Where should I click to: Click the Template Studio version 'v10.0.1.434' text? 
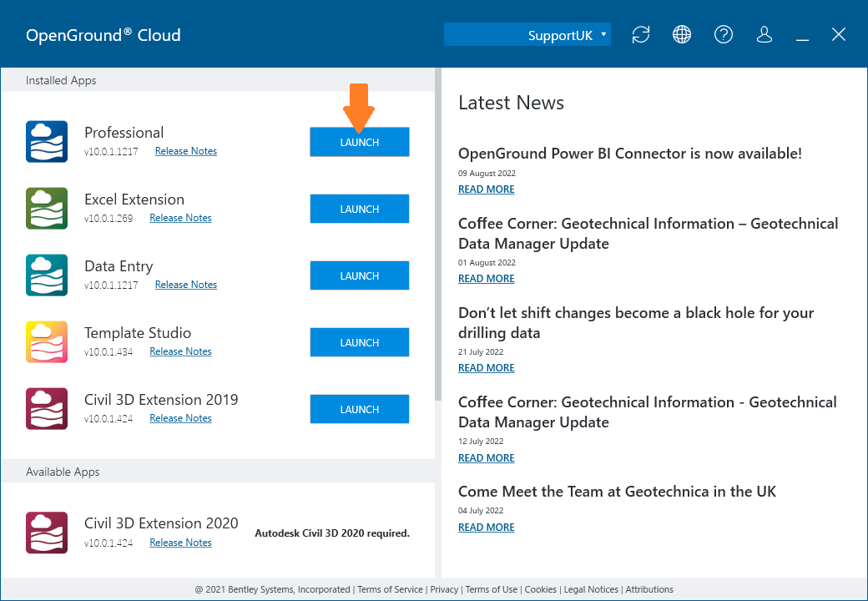click(108, 351)
